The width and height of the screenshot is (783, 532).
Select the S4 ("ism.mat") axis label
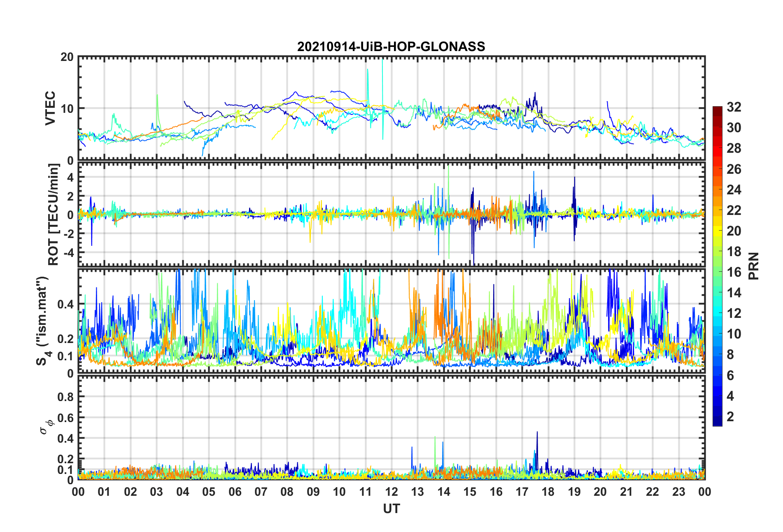pyautogui.click(x=42, y=321)
